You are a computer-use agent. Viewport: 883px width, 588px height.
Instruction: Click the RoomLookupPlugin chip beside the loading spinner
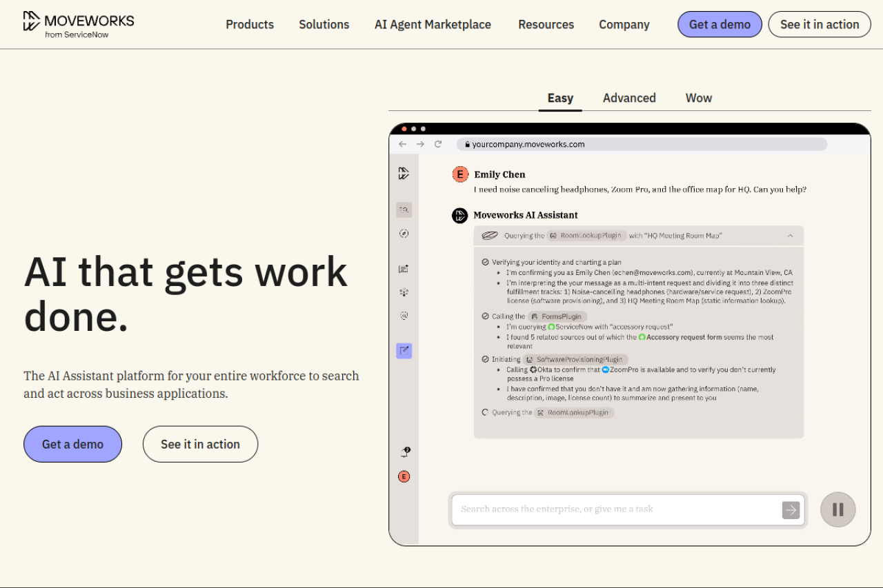574,412
